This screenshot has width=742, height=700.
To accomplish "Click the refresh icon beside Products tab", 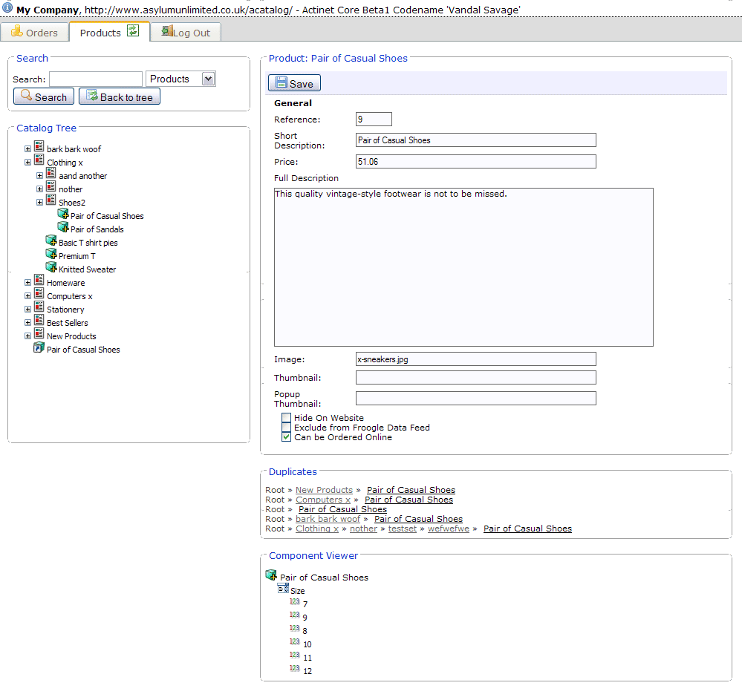I will 133,31.
